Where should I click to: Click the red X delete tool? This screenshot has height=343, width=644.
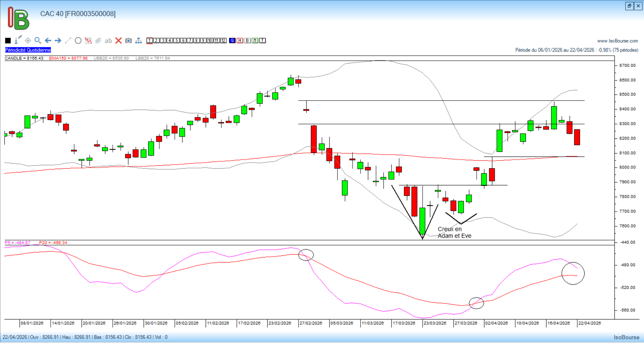tap(118, 41)
